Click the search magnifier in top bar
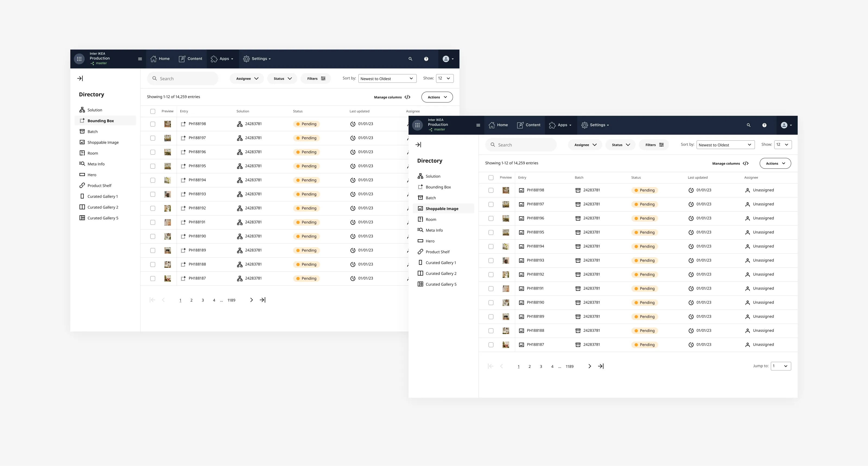This screenshot has height=466, width=868. click(748, 125)
